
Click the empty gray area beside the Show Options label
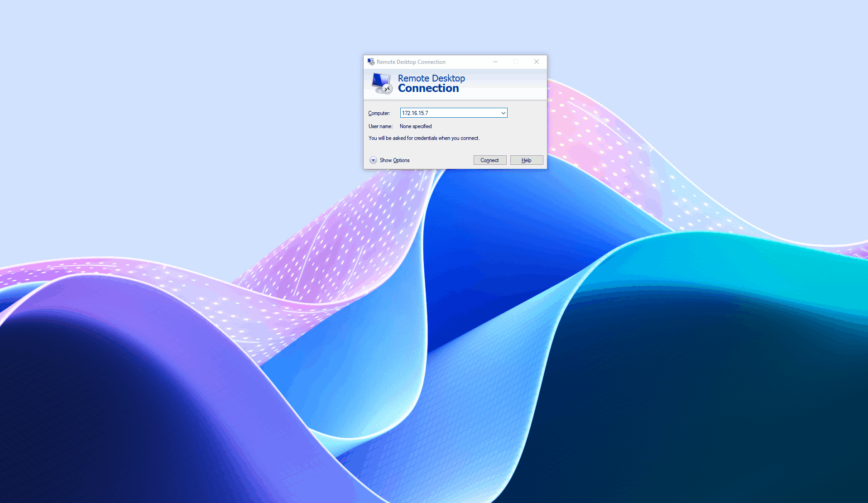[441, 160]
